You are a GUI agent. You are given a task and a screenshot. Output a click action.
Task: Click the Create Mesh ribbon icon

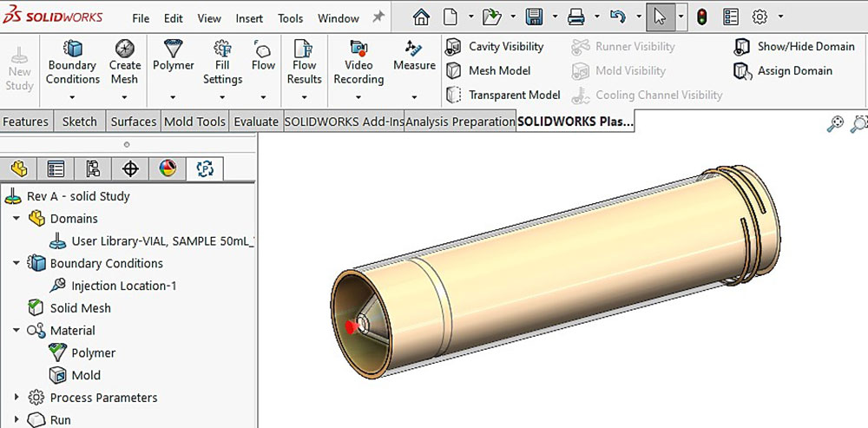coord(124,48)
